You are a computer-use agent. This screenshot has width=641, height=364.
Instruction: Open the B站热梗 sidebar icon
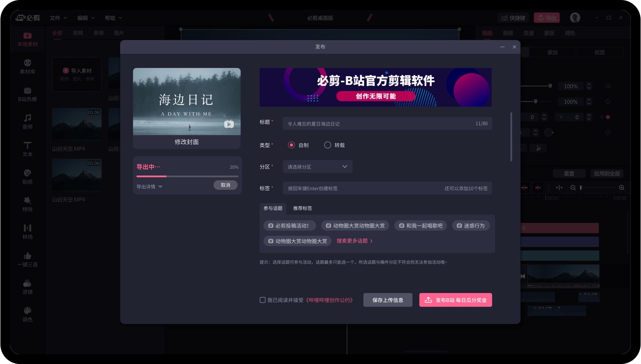tap(27, 90)
